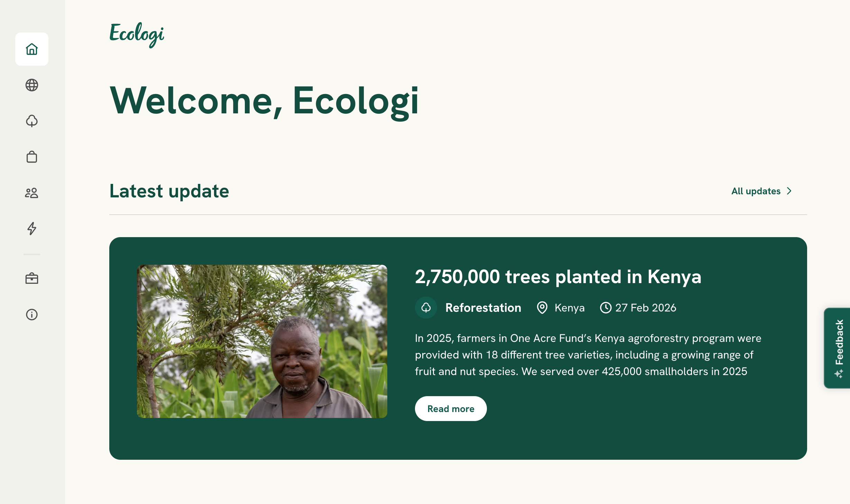The height and width of the screenshot is (504, 850).
Task: Click the sparkle icon on Feedback tab
Action: click(839, 374)
